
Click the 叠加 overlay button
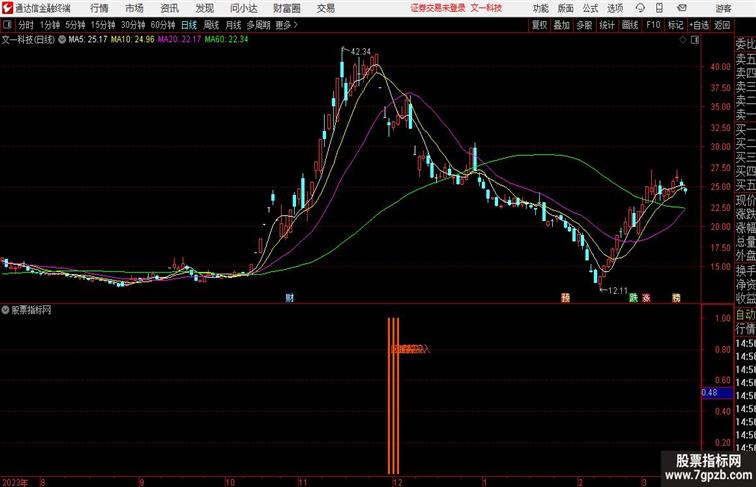562,25
